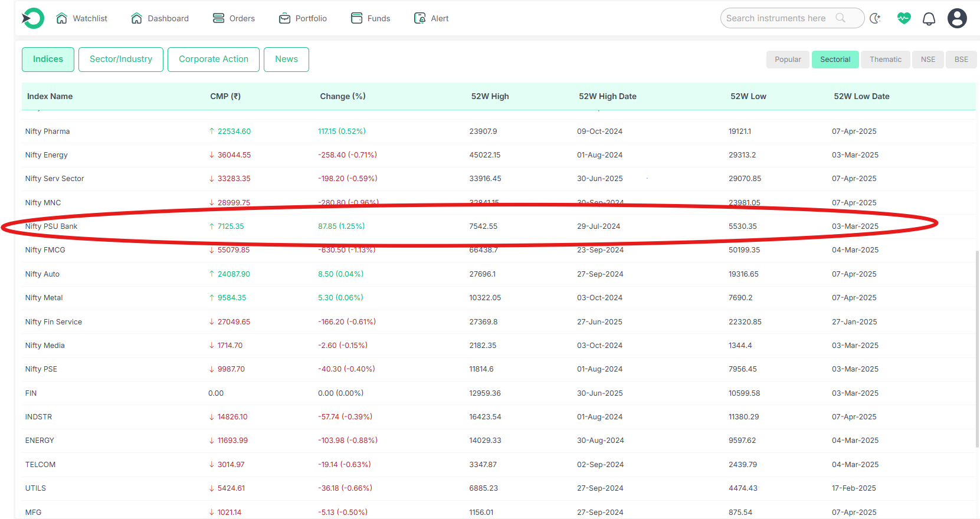
Task: Open the Watchlist page
Action: [82, 18]
